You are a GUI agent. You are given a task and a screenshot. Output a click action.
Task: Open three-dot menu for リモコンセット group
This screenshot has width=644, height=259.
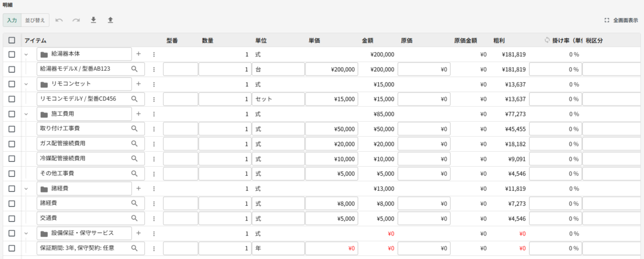pyautogui.click(x=154, y=84)
